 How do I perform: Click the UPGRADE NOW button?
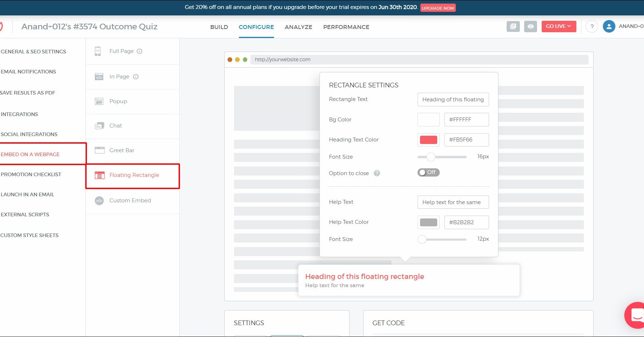438,8
